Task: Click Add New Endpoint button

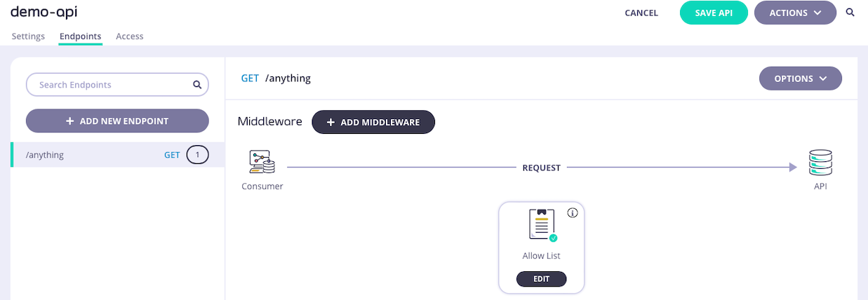Action: click(x=117, y=121)
